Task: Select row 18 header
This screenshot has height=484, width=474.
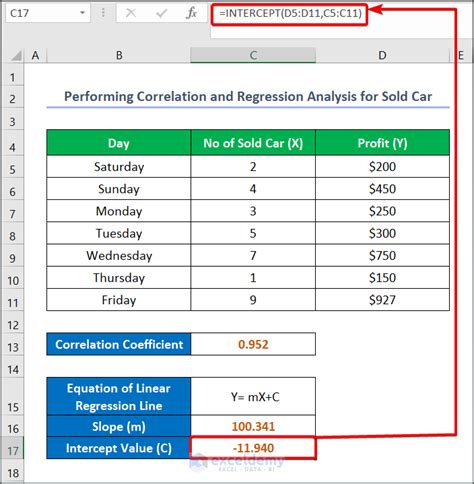Action: click(x=13, y=471)
